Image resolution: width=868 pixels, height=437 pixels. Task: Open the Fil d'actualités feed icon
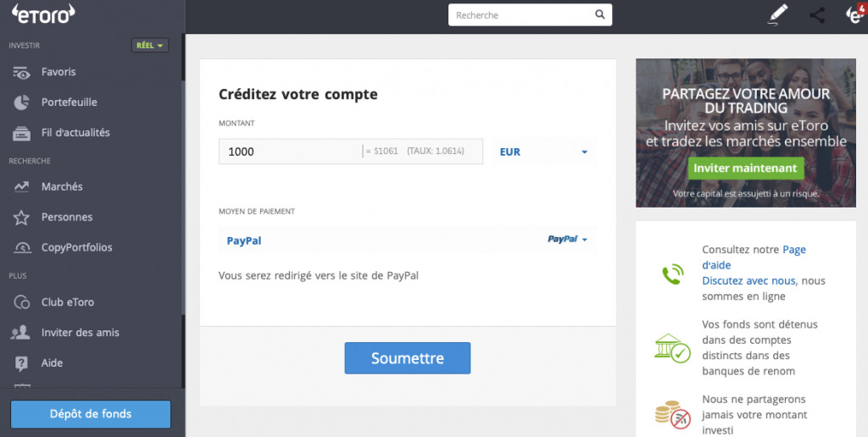point(21,133)
